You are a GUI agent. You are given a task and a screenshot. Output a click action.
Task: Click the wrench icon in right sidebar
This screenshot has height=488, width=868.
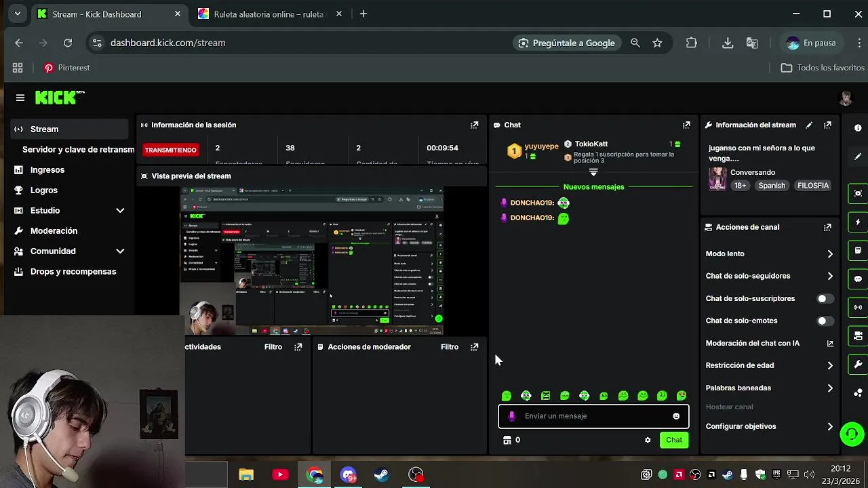click(858, 364)
